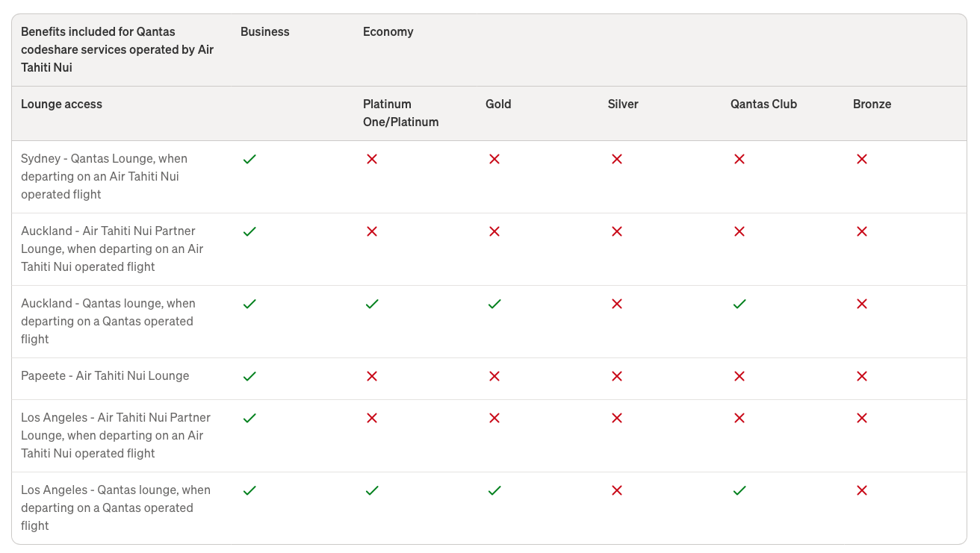Select "Los Angeles - Air Tahiti Nui Partner Lounge" description

pyautogui.click(x=116, y=435)
